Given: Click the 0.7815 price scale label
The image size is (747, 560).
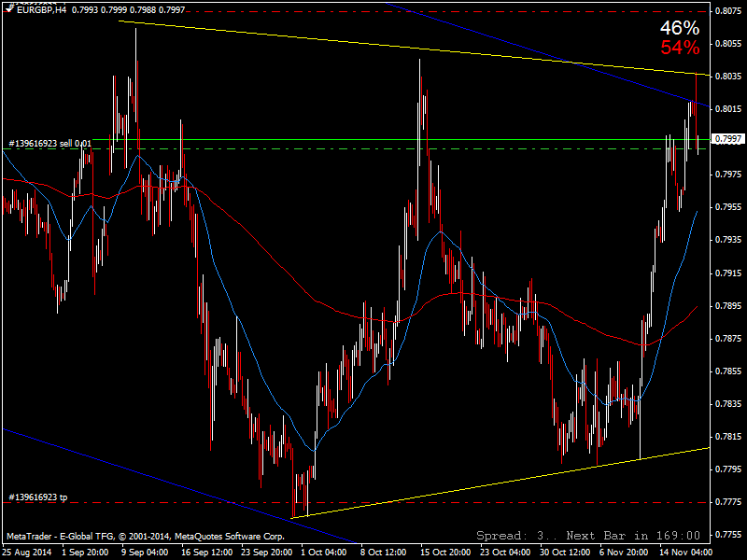Looking at the screenshot, I should pyautogui.click(x=728, y=437).
